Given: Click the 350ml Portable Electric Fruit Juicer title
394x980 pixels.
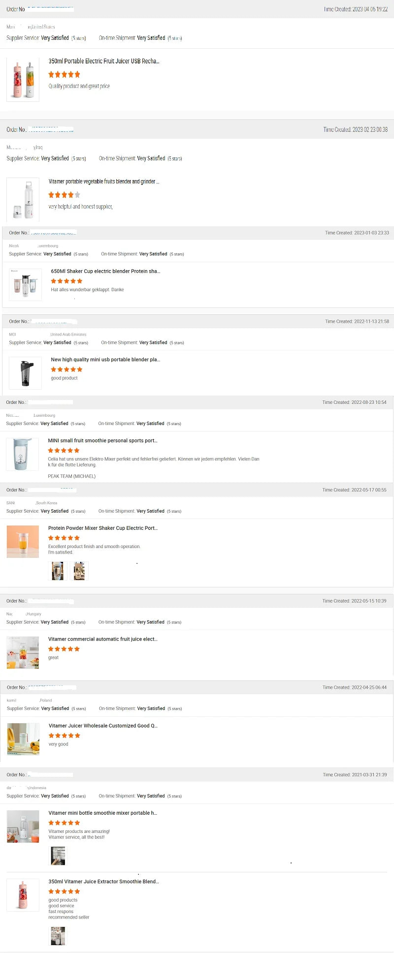Looking at the screenshot, I should click(x=103, y=61).
